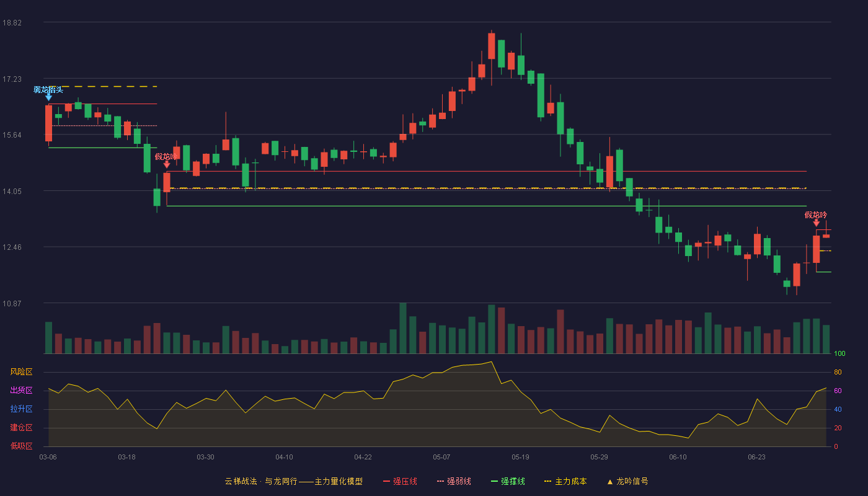Image resolution: width=868 pixels, height=496 pixels.
Task: Select the 03-30 date on the time axis
Action: pos(205,457)
